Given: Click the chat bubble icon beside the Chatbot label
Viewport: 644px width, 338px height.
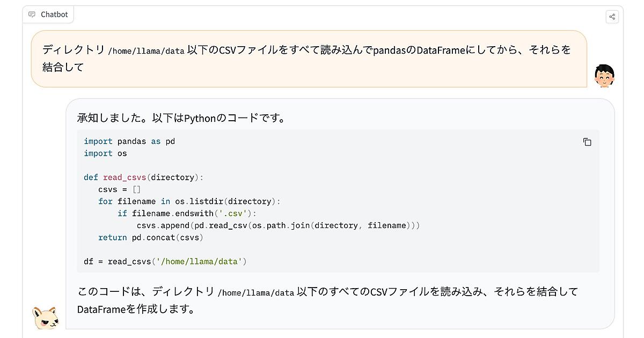Looking at the screenshot, I should [32, 14].
